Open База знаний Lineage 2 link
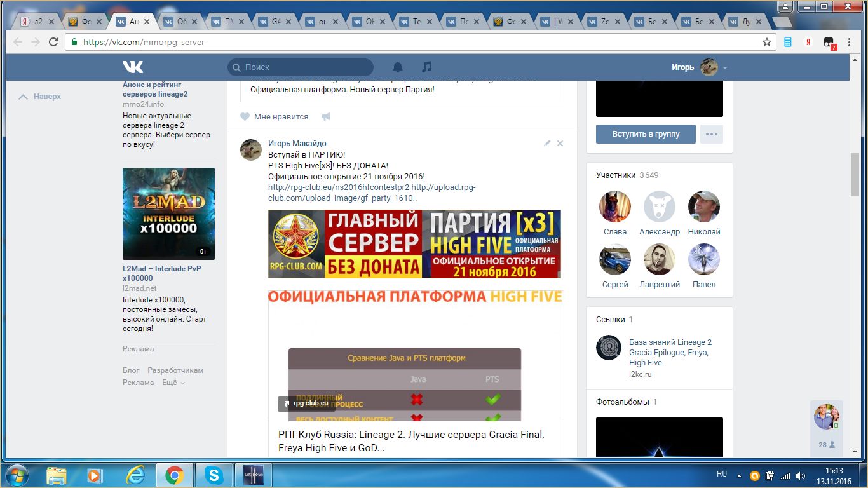 click(x=670, y=352)
